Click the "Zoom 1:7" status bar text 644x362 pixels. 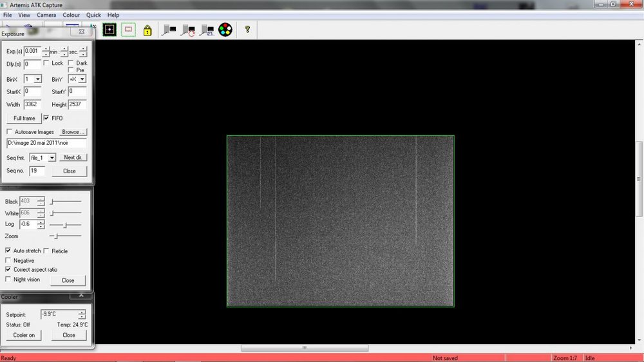[x=565, y=358]
